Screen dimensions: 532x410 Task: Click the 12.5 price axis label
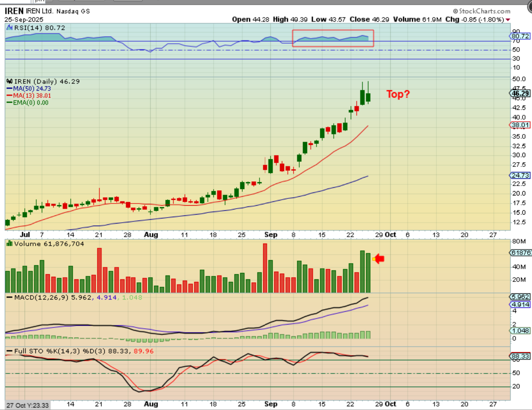[x=519, y=222]
